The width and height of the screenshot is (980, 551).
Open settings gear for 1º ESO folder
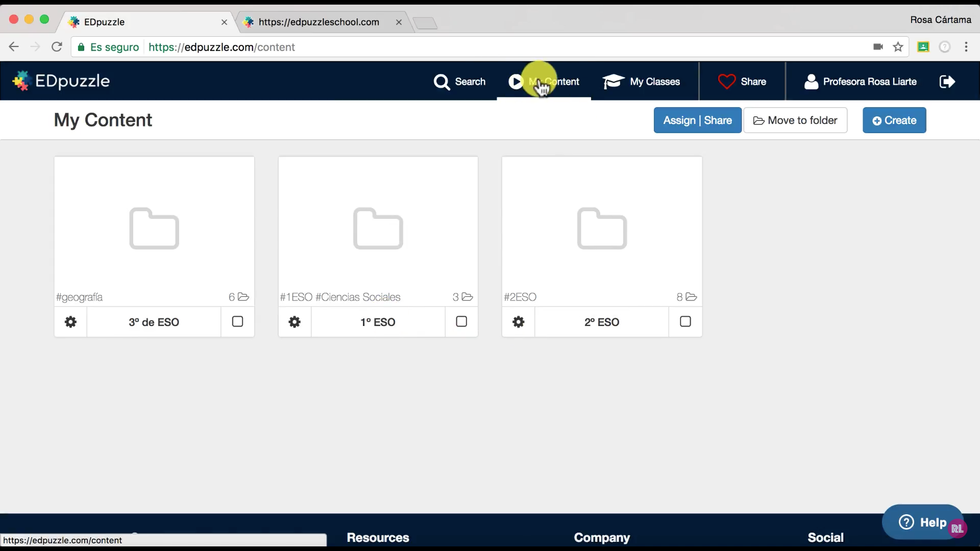[x=295, y=322]
